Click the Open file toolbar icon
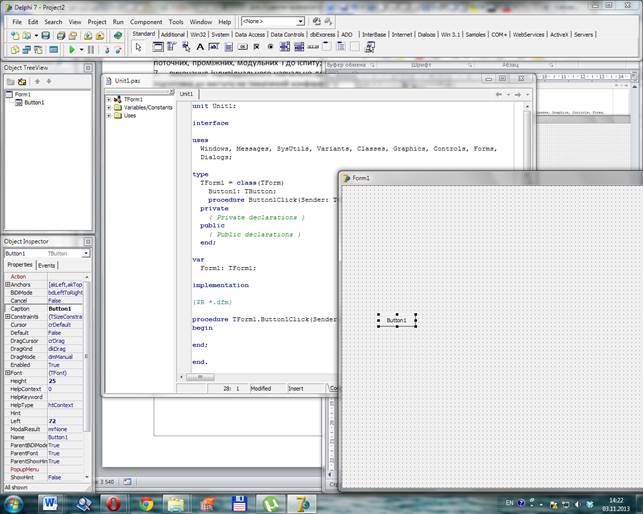Image resolution: width=643 pixels, height=514 pixels. [x=27, y=35]
